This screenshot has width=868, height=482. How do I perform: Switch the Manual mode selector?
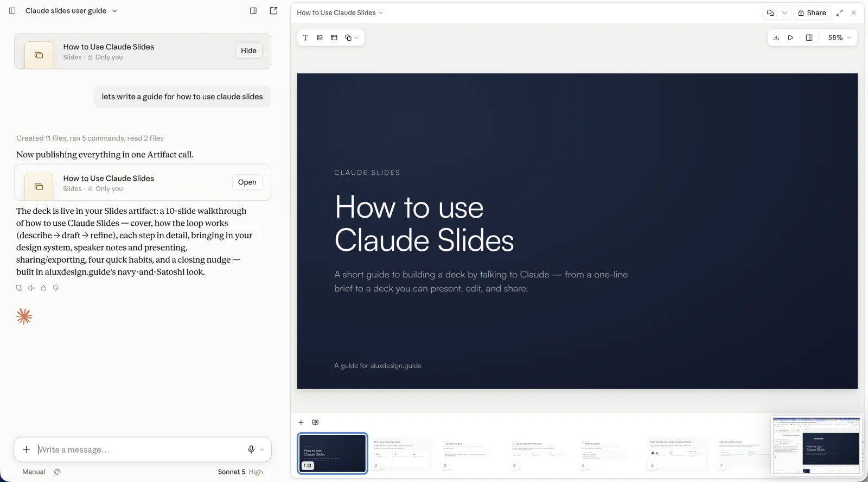pyautogui.click(x=34, y=472)
